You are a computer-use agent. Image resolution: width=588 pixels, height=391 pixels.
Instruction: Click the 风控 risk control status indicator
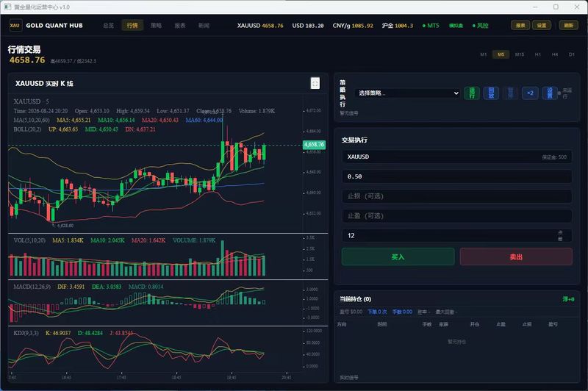(x=480, y=26)
